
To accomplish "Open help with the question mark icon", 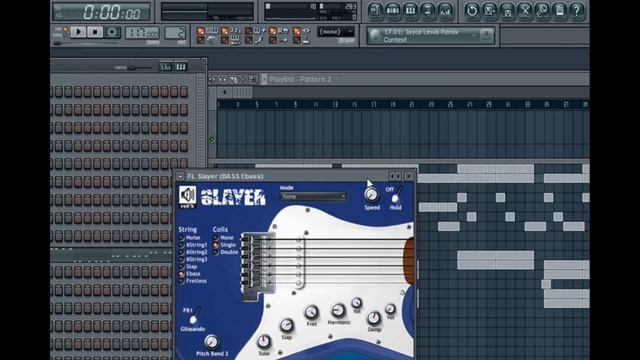I will pyautogui.click(x=577, y=11).
